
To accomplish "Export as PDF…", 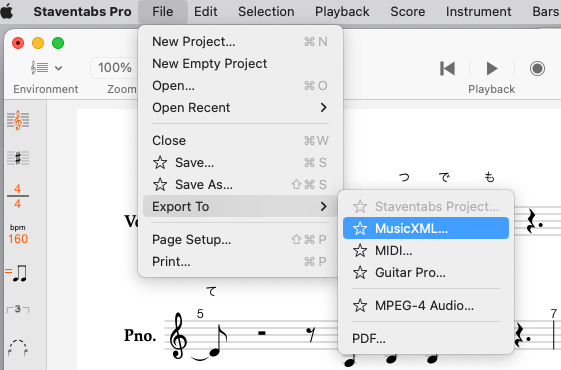I will pos(426,338).
